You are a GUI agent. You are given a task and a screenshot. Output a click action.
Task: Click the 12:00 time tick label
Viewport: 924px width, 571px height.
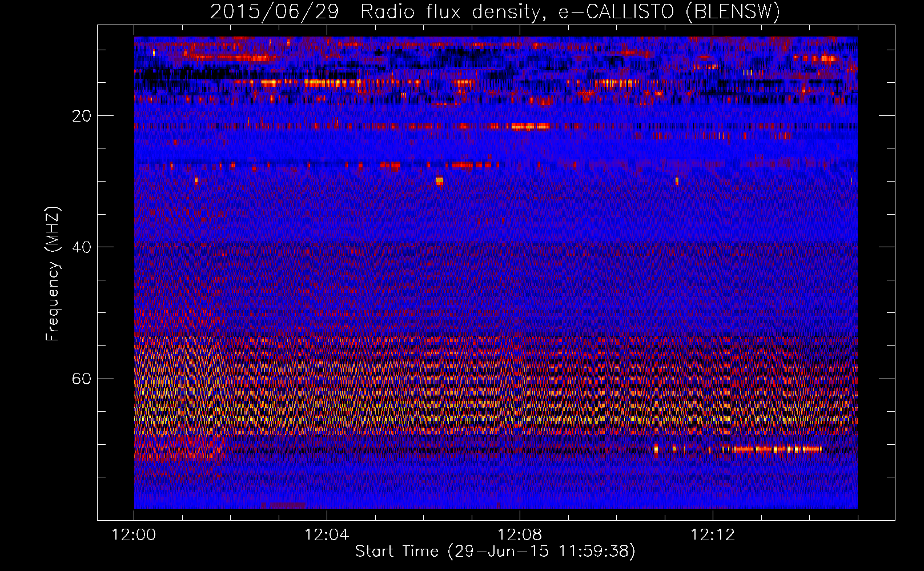[134, 535]
